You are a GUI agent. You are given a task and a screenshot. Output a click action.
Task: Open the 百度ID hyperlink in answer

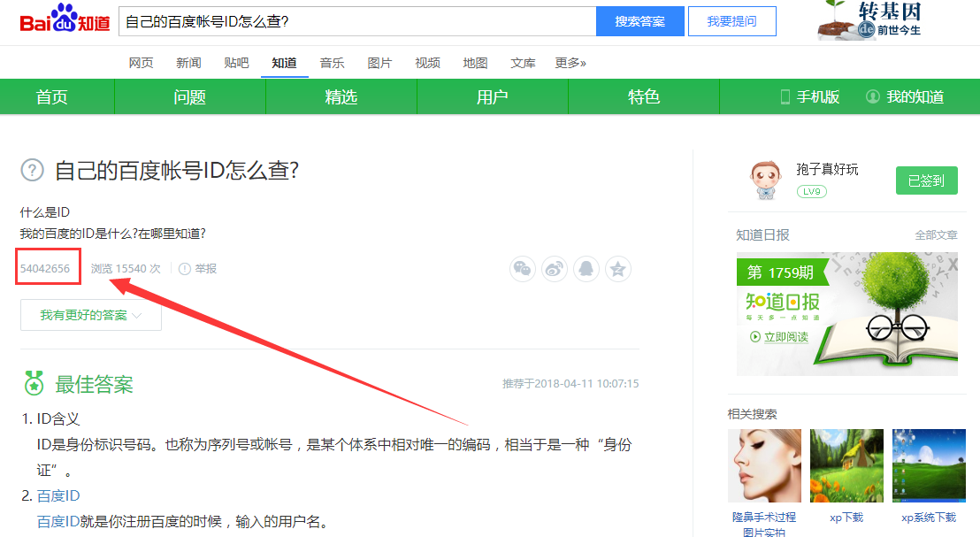click(58, 496)
